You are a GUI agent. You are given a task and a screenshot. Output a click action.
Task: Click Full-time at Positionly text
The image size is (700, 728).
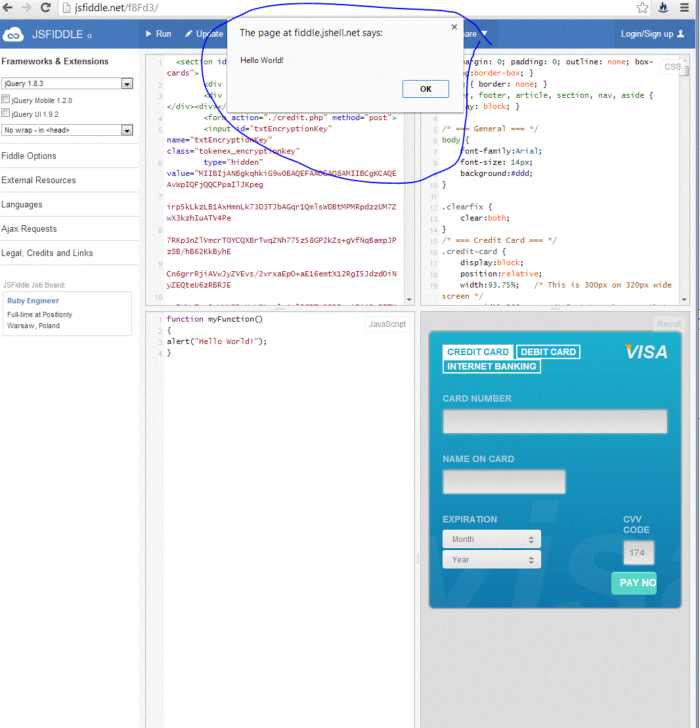(x=39, y=315)
